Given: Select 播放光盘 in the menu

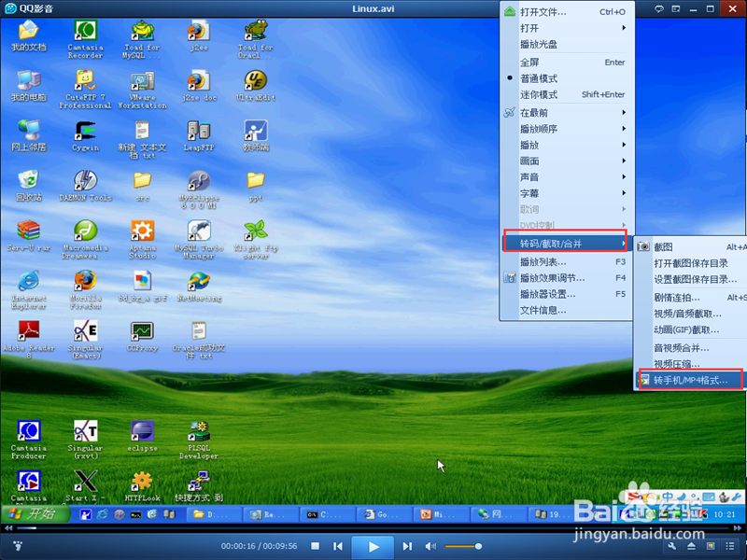Looking at the screenshot, I should 567,44.
